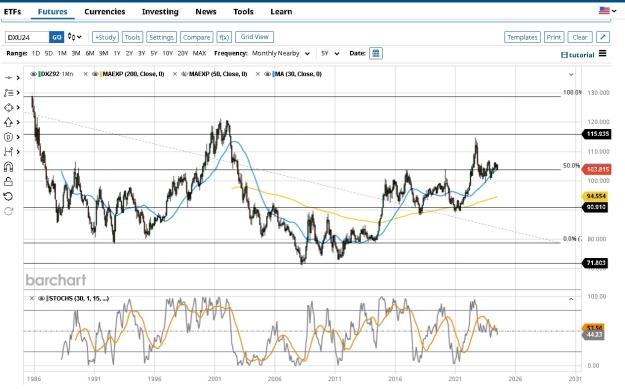The width and height of the screenshot is (625, 389).
Task: Expand the line annotation tool options chevron
Action: point(18,93)
